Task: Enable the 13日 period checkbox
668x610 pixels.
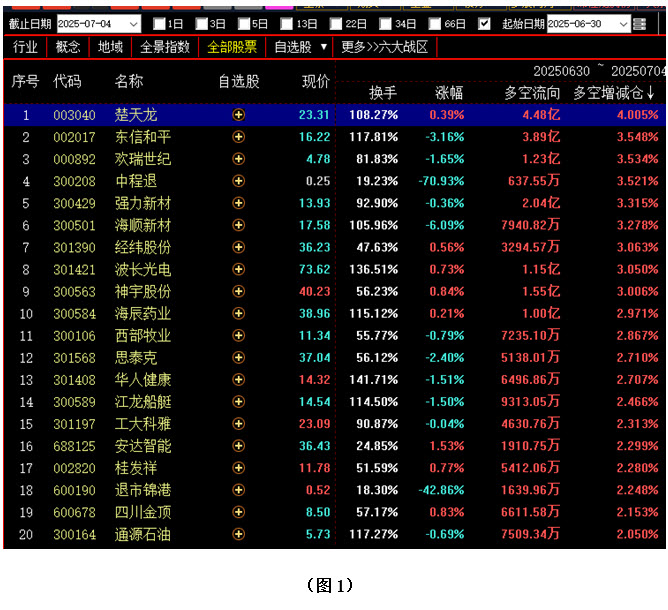Action: (286, 24)
